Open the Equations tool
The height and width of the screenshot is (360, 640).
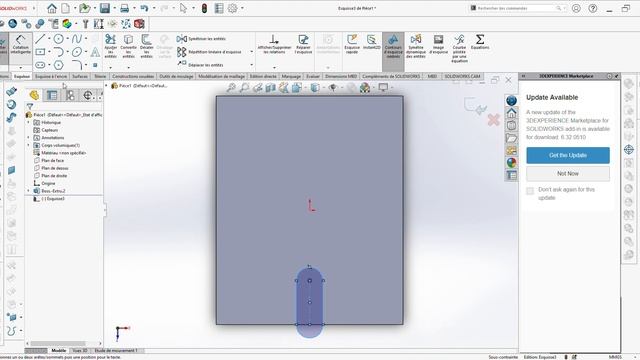click(x=480, y=42)
